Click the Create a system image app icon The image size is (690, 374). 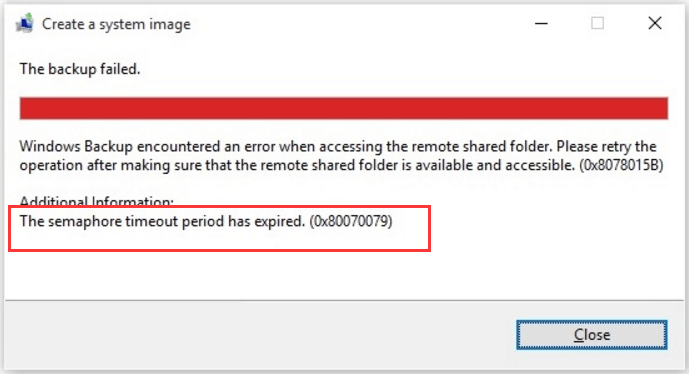25,23
